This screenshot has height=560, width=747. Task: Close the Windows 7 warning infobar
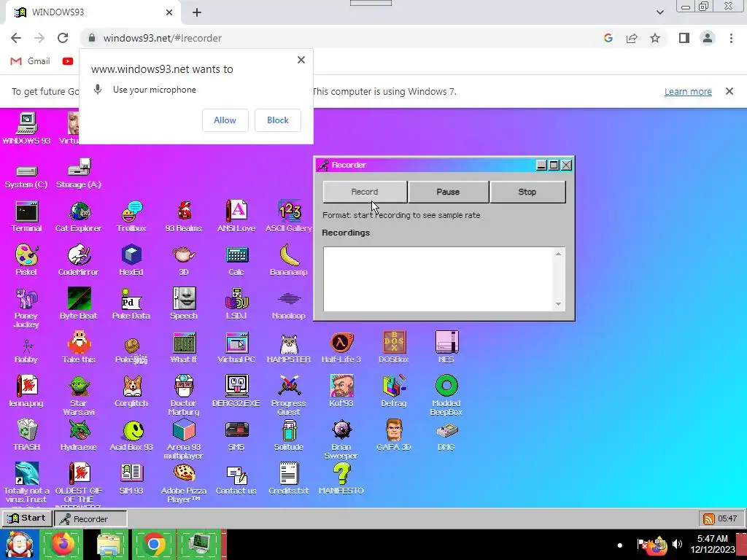[729, 91]
